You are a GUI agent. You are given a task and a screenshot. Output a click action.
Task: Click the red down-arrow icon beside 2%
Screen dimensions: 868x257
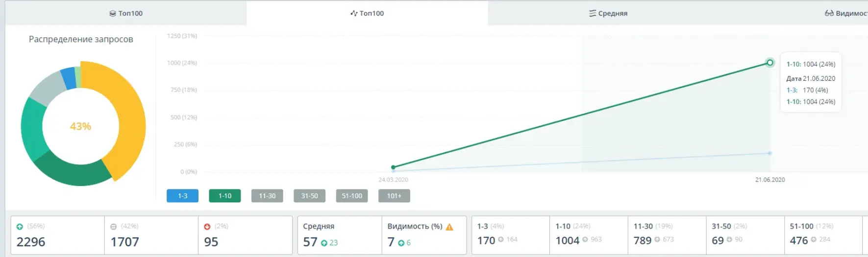[x=207, y=227]
